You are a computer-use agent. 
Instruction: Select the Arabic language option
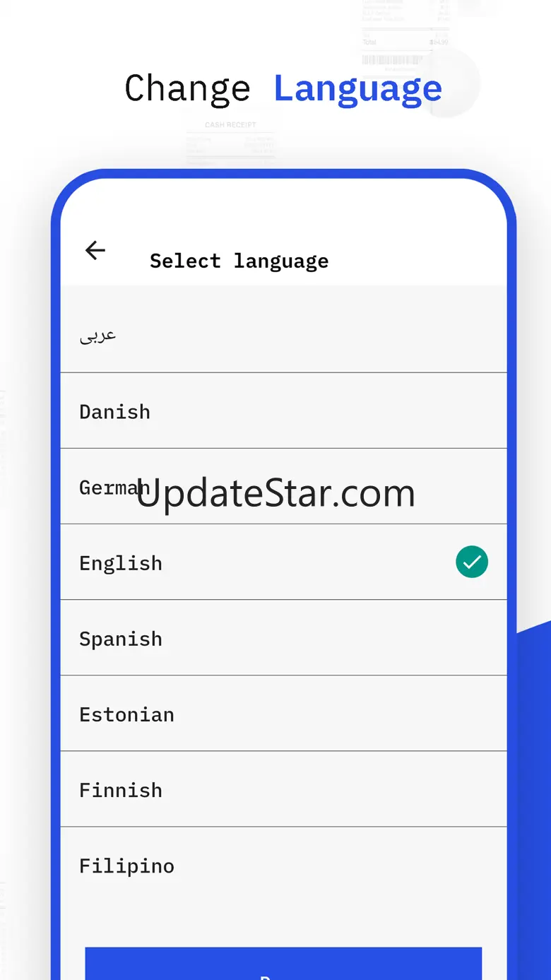(x=283, y=334)
